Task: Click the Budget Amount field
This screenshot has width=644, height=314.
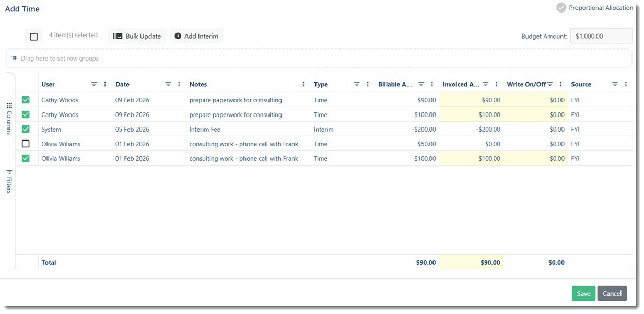Action: (x=601, y=36)
